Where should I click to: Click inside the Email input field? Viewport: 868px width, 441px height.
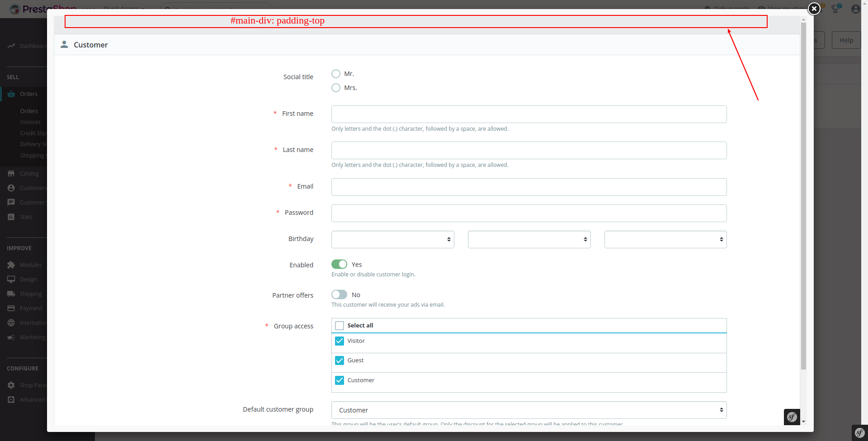click(528, 187)
